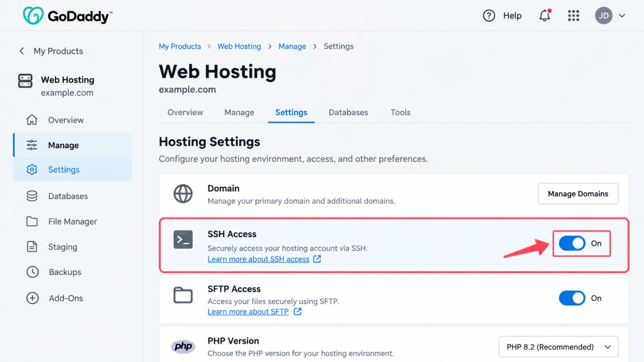Click the Manage Domains button
The height and width of the screenshot is (362, 644).
point(578,194)
